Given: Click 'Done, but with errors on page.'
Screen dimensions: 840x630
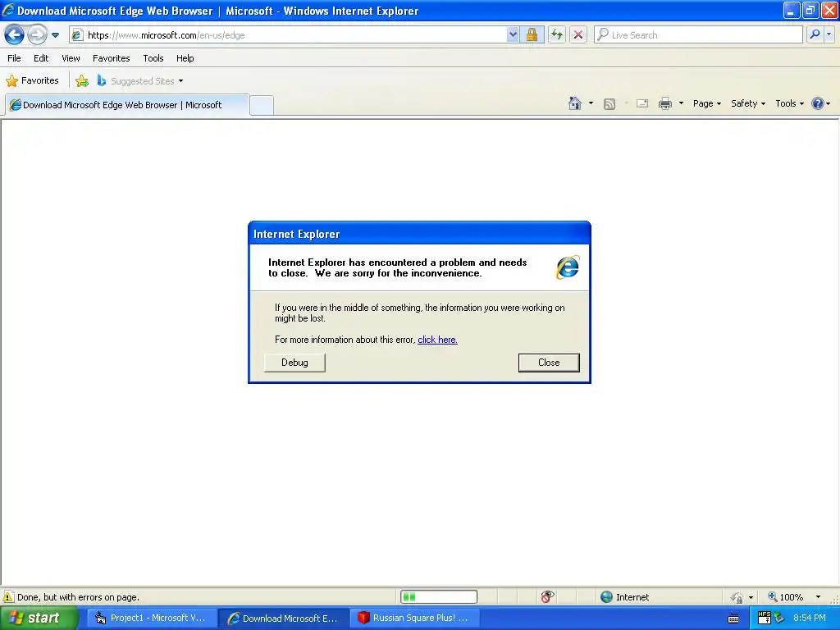Looking at the screenshot, I should (78, 597).
